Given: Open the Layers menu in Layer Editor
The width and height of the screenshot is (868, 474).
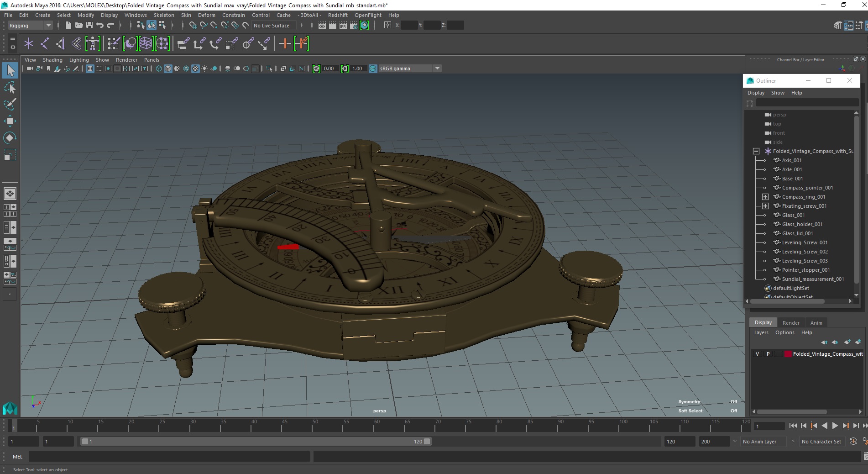Looking at the screenshot, I should pyautogui.click(x=761, y=332).
